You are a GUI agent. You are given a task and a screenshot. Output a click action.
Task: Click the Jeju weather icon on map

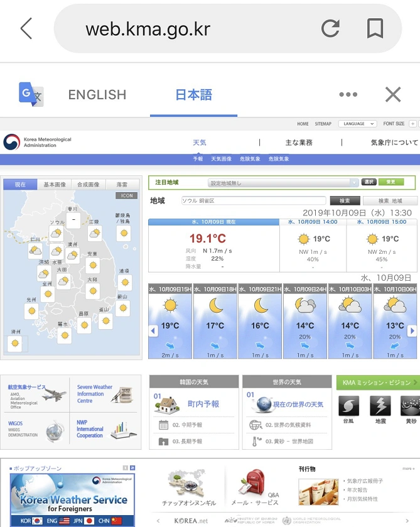pyautogui.click(x=15, y=343)
